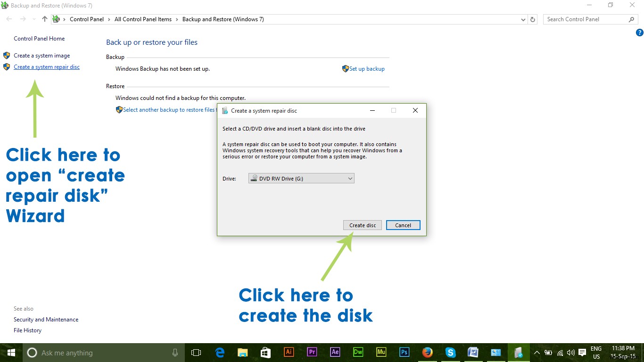The width and height of the screenshot is (644, 362).
Task: Select 'Control Panel' in the breadcrumb
Action: pos(87,19)
